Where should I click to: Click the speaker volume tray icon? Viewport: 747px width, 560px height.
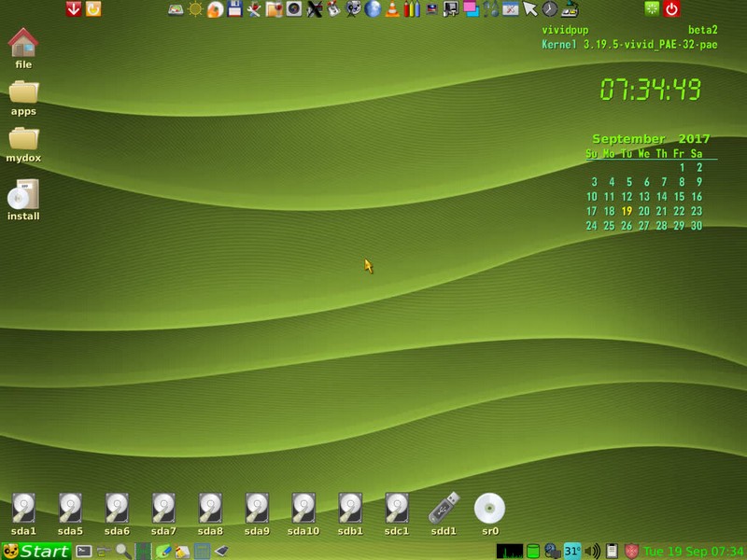(x=592, y=551)
